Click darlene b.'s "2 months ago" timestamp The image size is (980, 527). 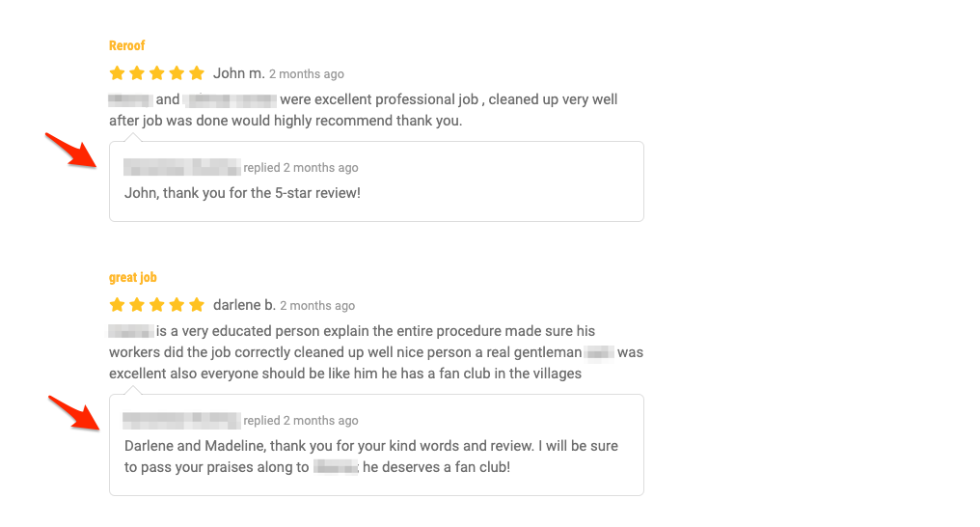tap(317, 306)
